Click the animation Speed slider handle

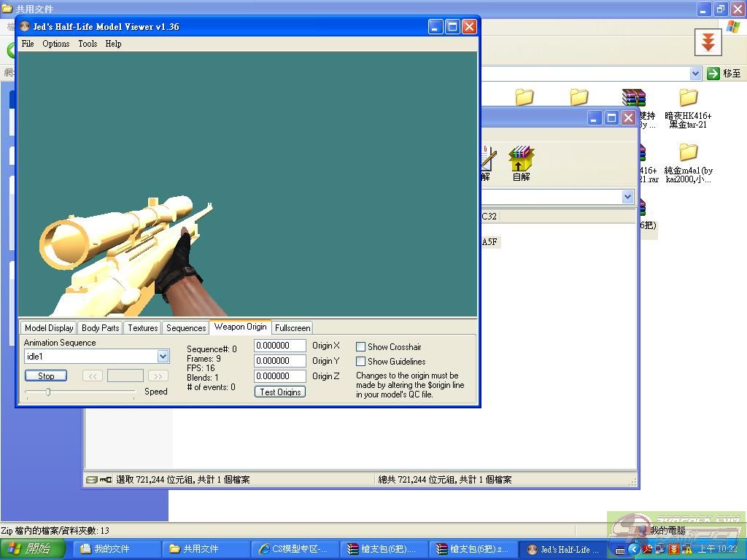tap(48, 392)
